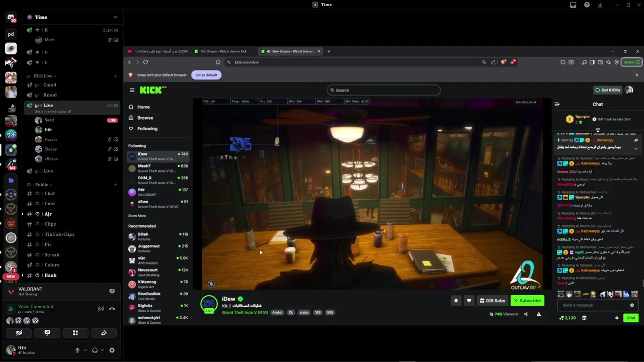The width and height of the screenshot is (644, 362).
Task: Open headphone output options arrow
Action: pyautogui.click(x=102, y=350)
